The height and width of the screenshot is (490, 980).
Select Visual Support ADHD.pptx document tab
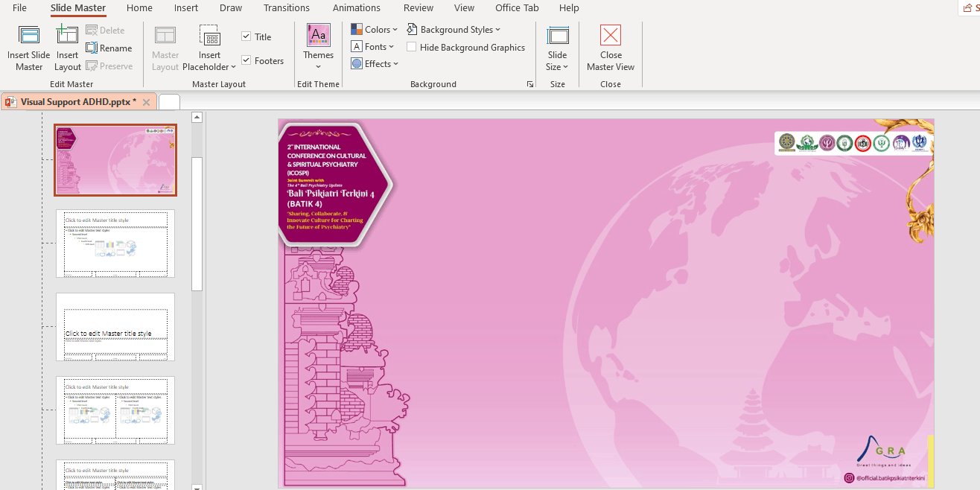coord(78,102)
